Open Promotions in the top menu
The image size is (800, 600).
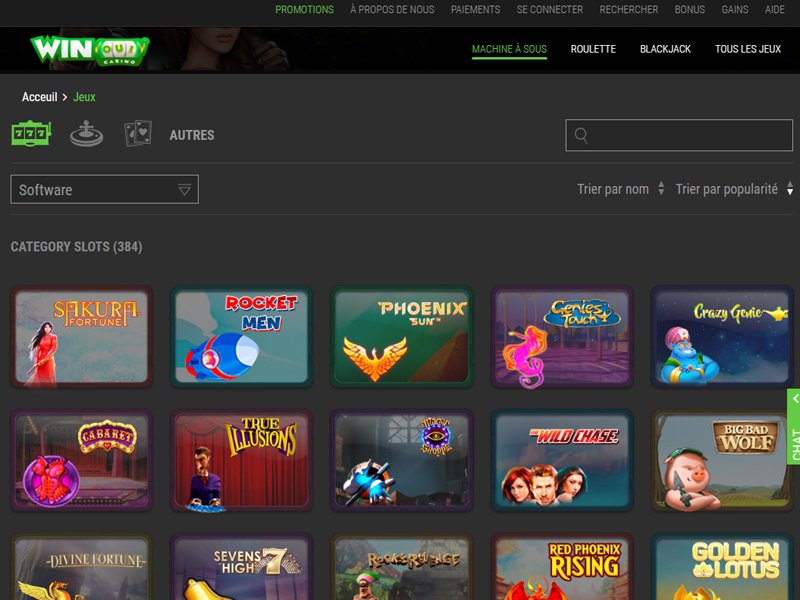coord(304,9)
